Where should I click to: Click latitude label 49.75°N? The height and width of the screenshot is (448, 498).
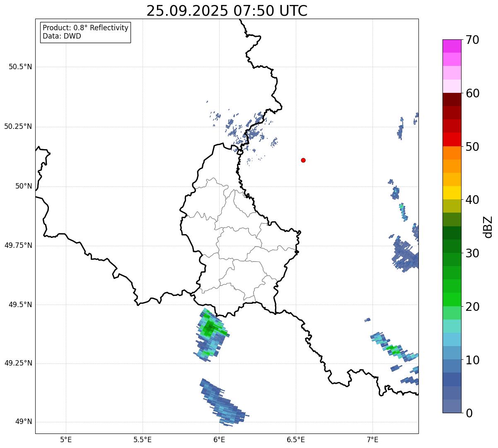tap(18, 245)
